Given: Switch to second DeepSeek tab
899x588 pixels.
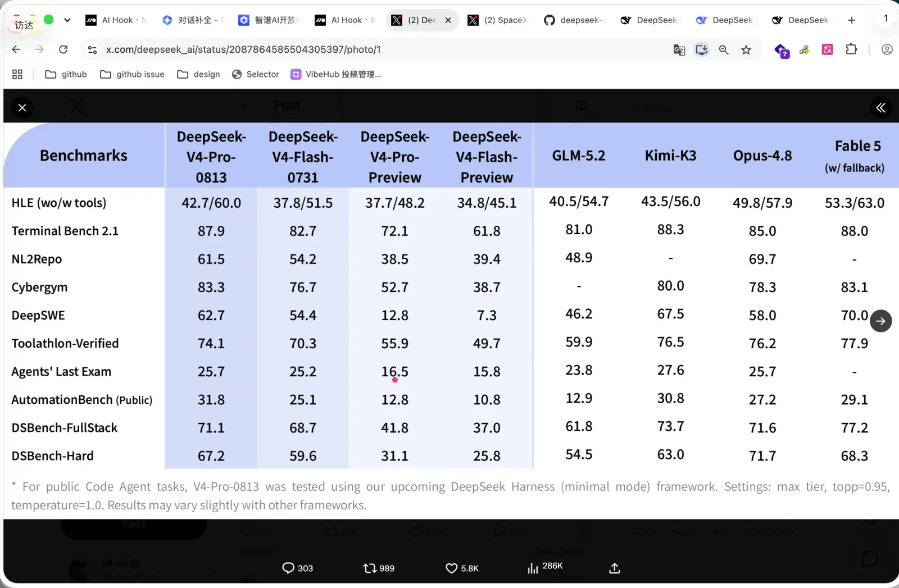Looking at the screenshot, I should [x=727, y=20].
